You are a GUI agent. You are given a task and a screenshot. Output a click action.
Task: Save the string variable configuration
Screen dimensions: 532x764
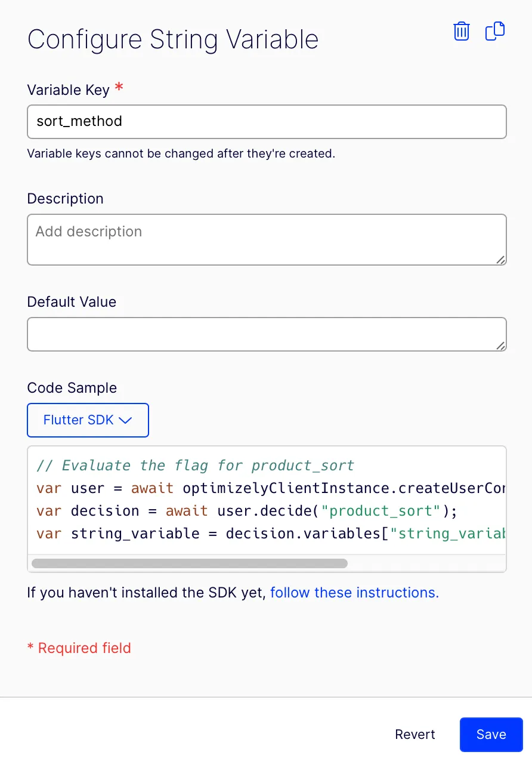coord(491,734)
